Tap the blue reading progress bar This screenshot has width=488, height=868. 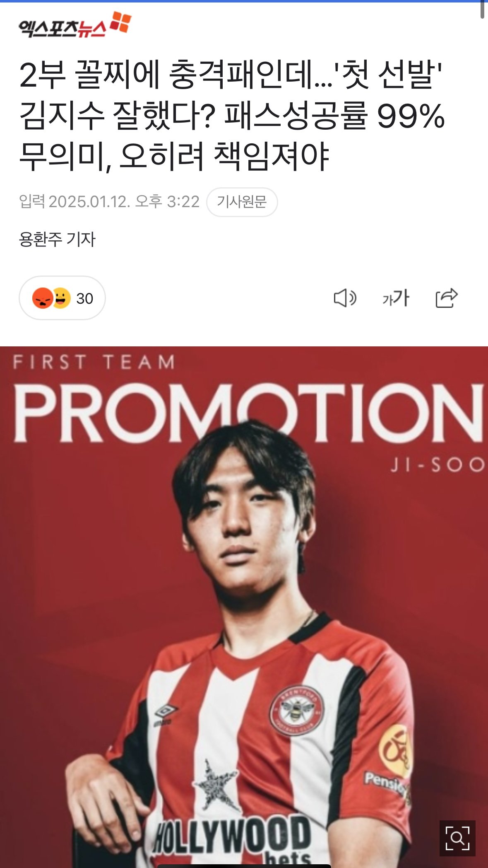pyautogui.click(x=244, y=1)
